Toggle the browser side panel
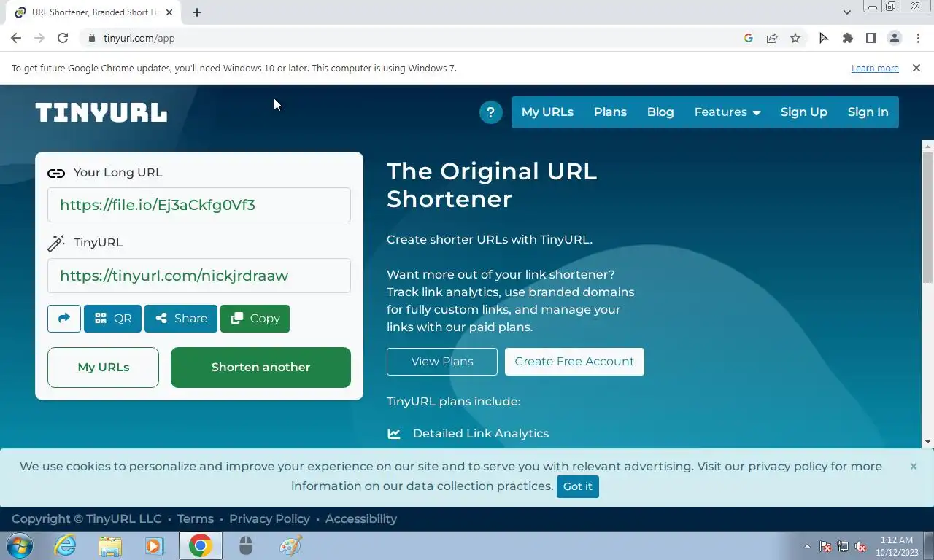This screenshot has width=934, height=560. coord(871,38)
